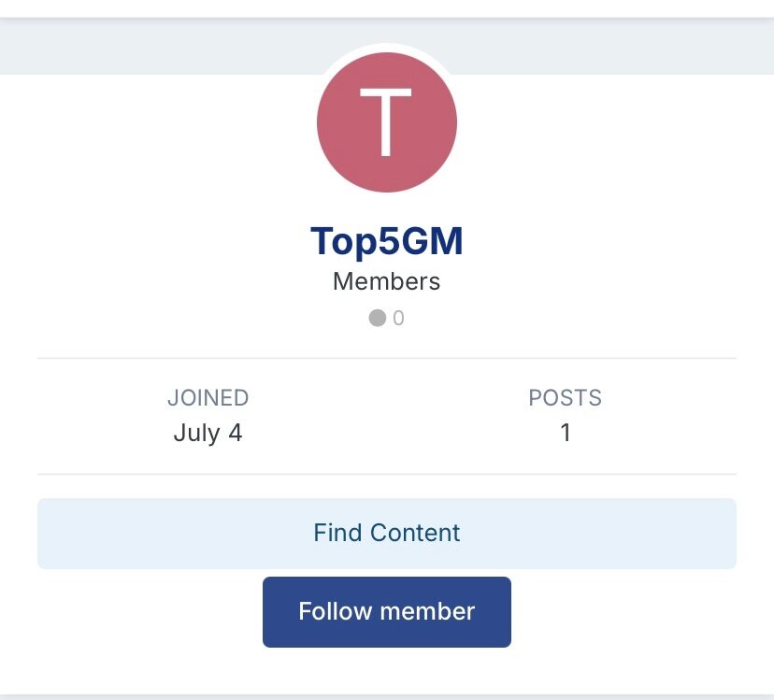Open the Top5GM username link
Screen dimensions: 774x700
tap(386, 242)
